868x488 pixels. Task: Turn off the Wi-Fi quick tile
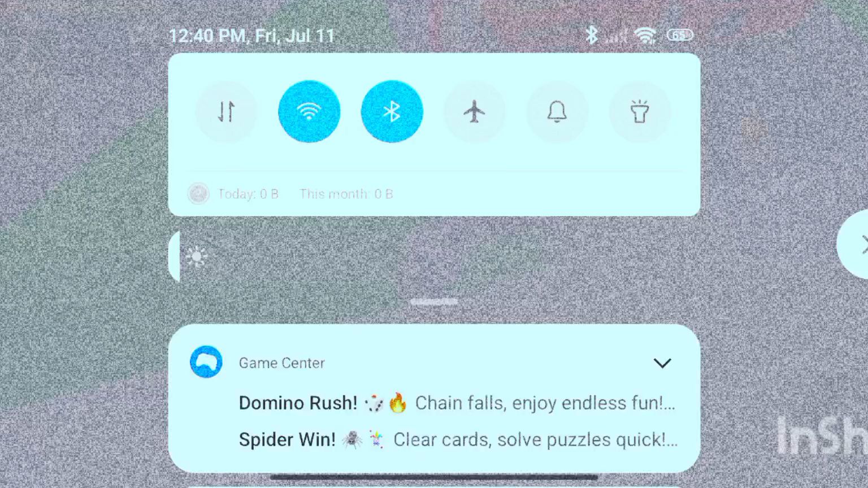(309, 112)
